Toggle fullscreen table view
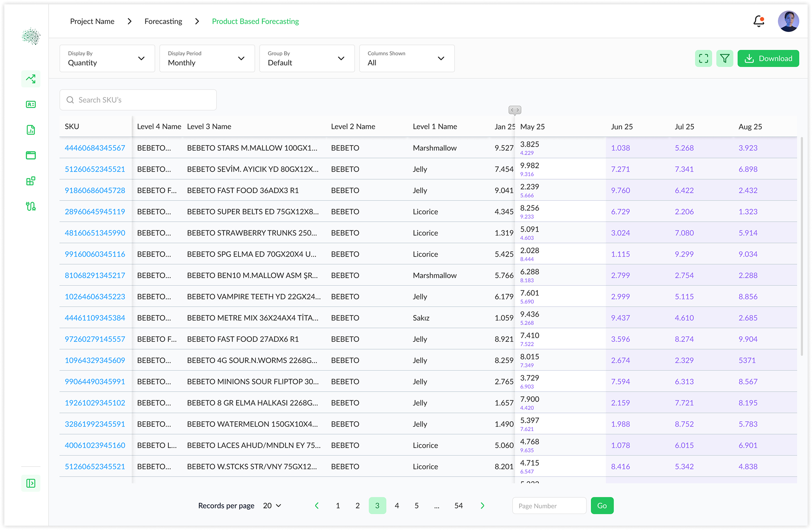This screenshot has width=812, height=530. tap(703, 58)
